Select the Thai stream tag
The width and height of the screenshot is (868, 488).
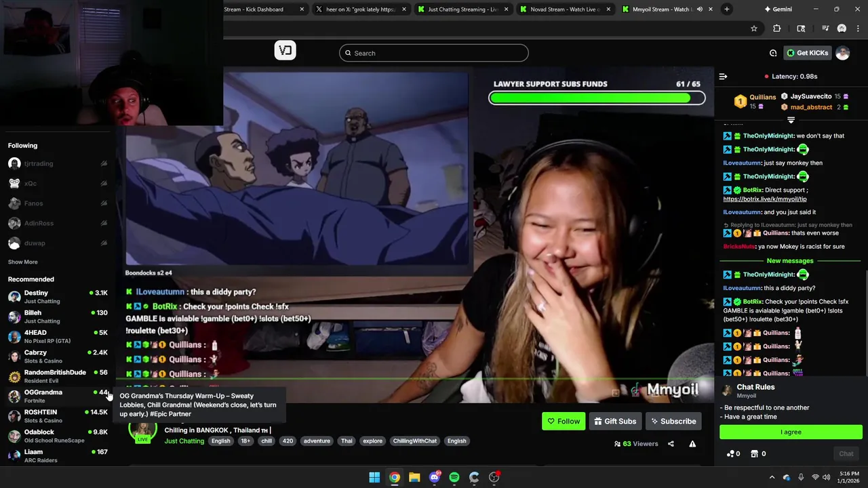pyautogui.click(x=347, y=441)
